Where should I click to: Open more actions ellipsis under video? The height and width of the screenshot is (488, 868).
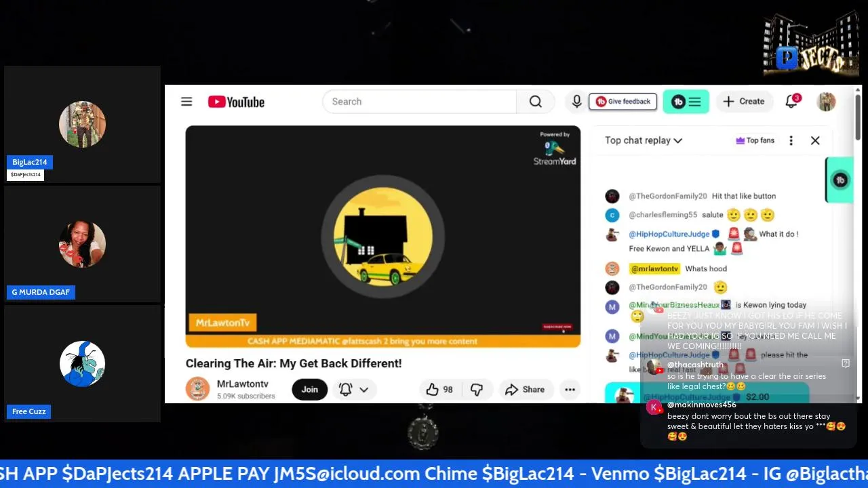coord(570,389)
